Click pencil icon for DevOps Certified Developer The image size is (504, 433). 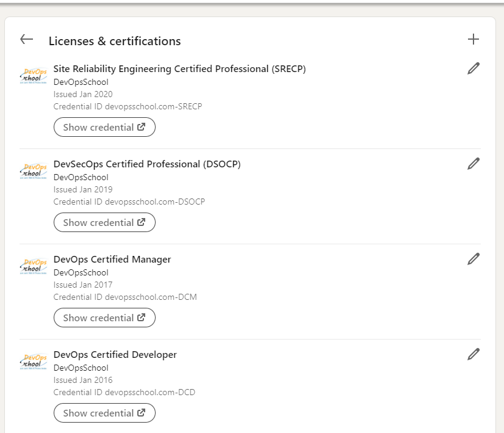473,354
